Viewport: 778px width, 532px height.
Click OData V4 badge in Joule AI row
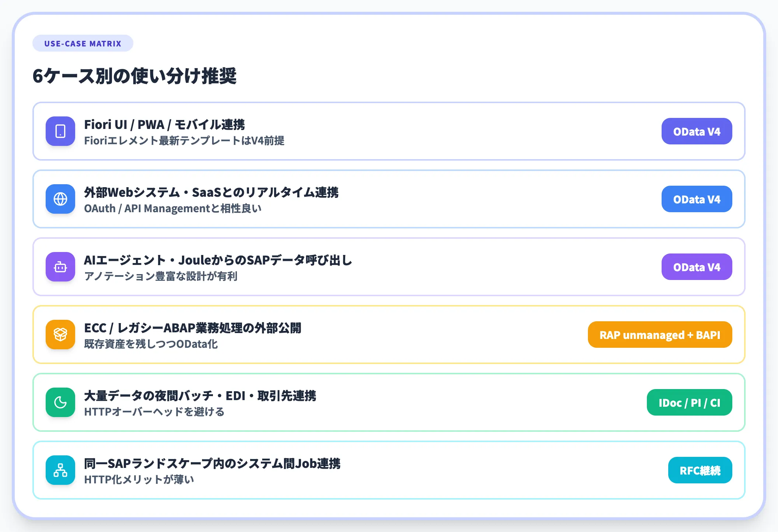point(697,267)
